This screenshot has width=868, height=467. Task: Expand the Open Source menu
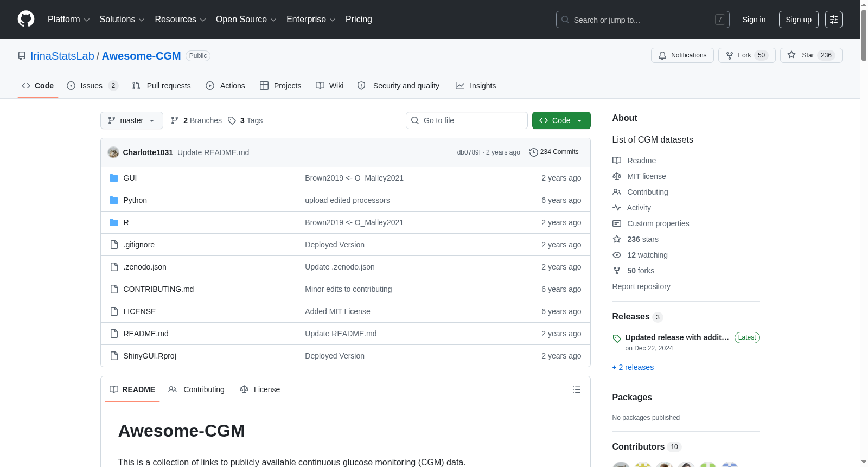coord(246,20)
